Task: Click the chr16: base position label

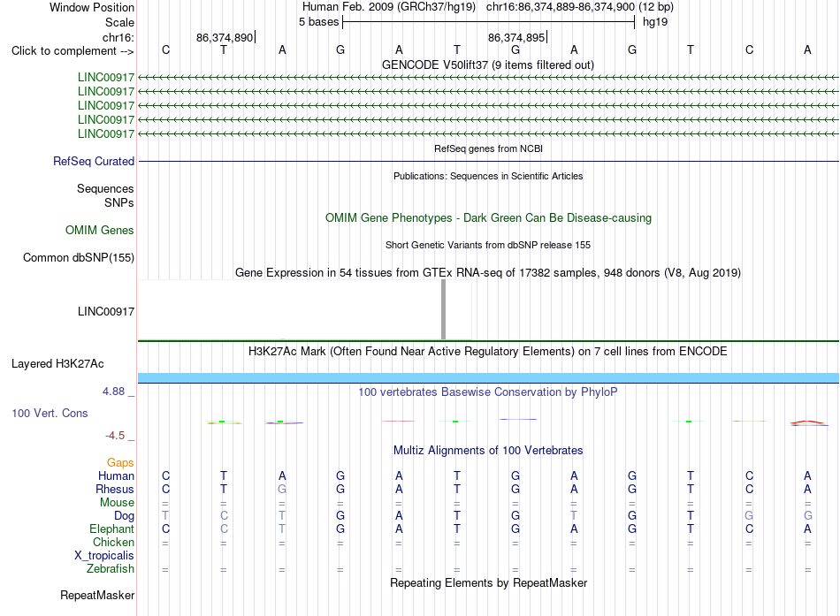Action: (118, 37)
